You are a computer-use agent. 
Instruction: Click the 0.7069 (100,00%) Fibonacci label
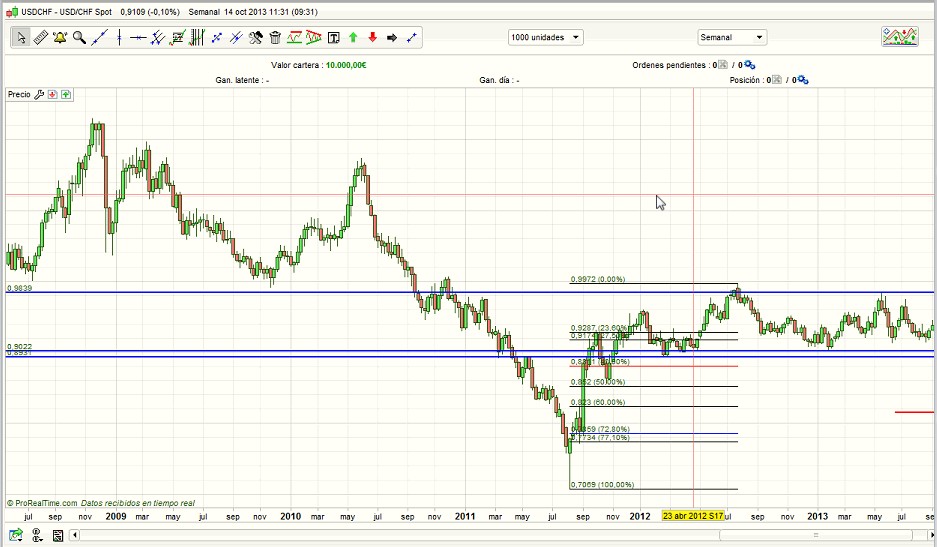pyautogui.click(x=602, y=485)
